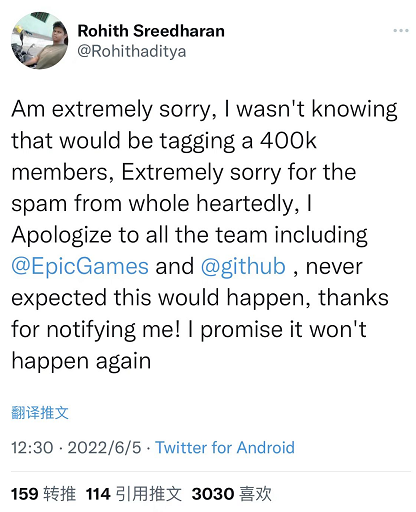
Task: Open the 转推 retweets list label
Action: click(60, 494)
